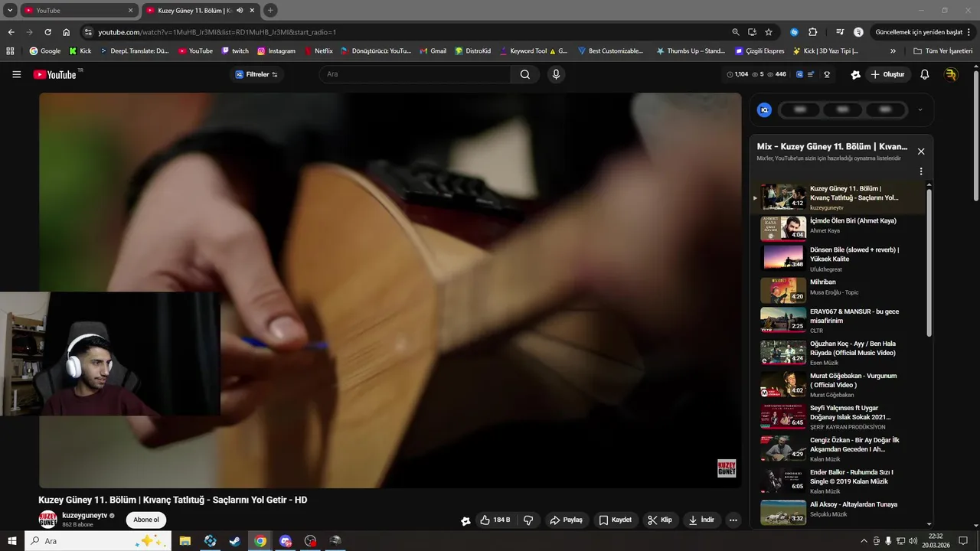980x551 pixels.
Task: Open more actions ellipsis below the video
Action: 733,520
